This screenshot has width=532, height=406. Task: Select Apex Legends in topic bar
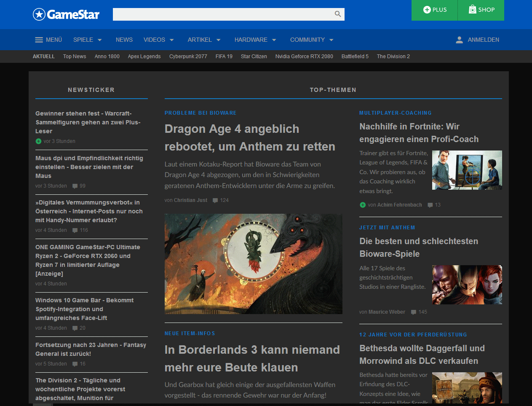coord(144,56)
